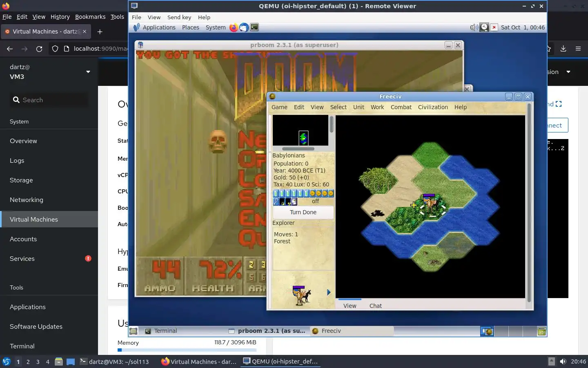
Task: Switch to Freeciv Chat tab
Action: (376, 305)
